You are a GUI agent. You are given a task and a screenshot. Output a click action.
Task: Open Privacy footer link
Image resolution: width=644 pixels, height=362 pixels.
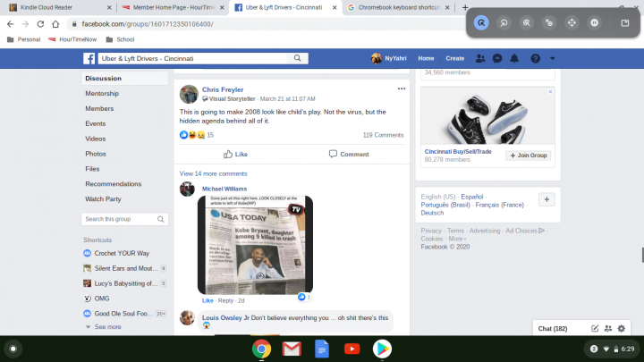[431, 231]
